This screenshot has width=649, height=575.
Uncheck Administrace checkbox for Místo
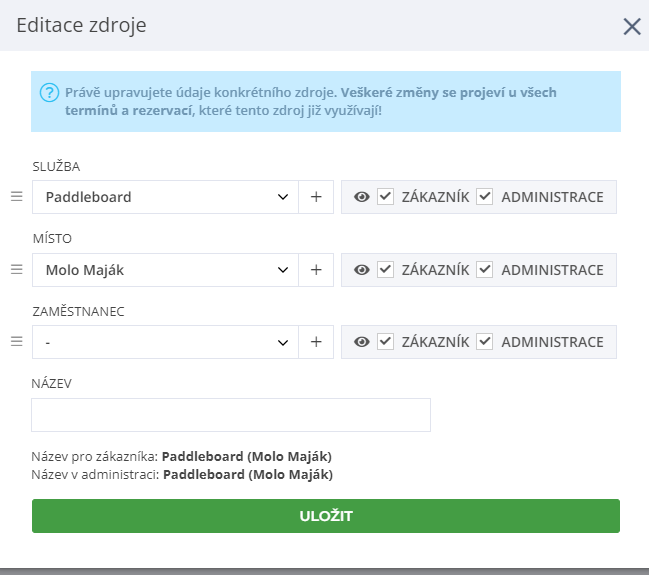tap(485, 269)
